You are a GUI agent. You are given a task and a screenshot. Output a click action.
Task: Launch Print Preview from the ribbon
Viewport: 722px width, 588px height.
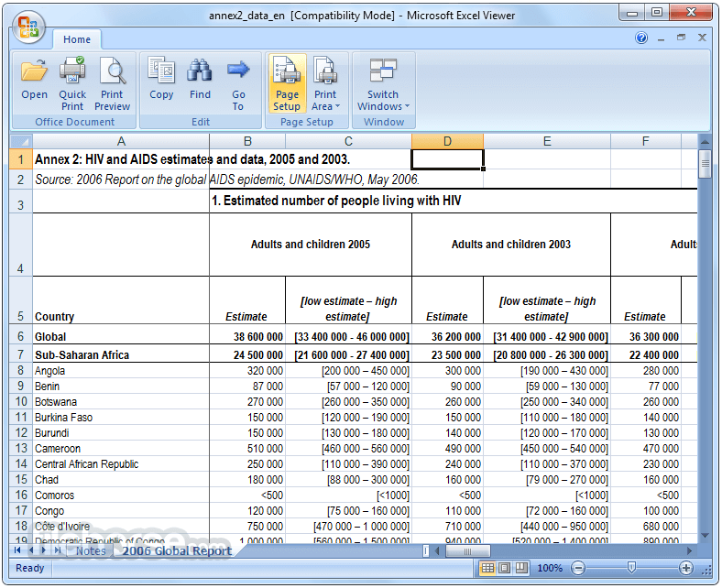112,82
